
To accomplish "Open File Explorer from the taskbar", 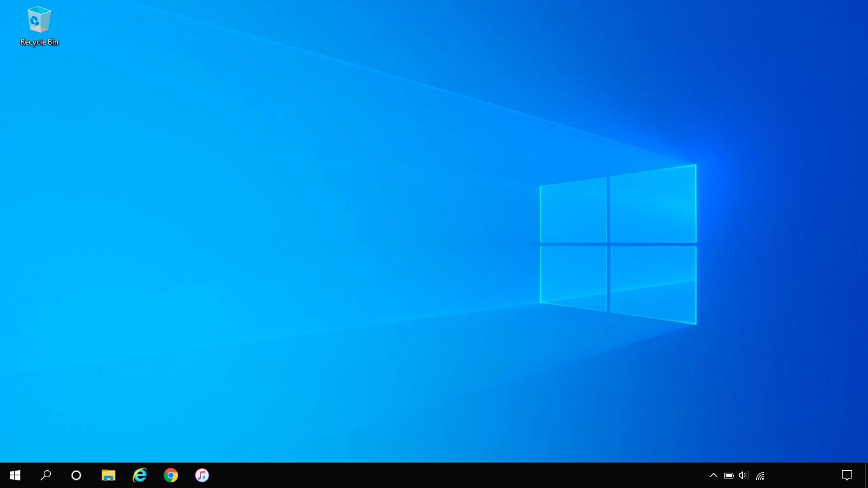I will [x=108, y=475].
